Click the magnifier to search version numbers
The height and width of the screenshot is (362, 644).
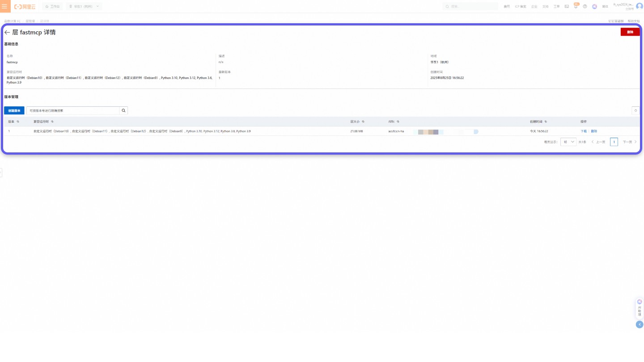tap(123, 110)
